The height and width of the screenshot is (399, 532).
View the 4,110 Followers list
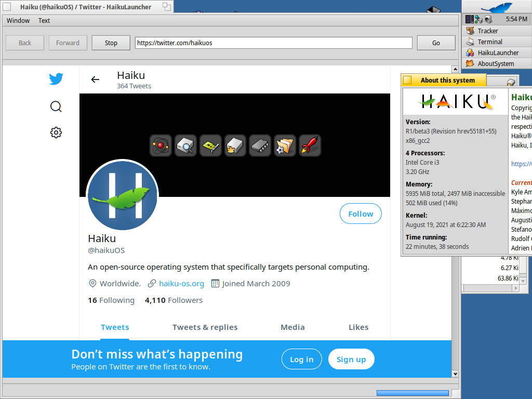coord(174,300)
